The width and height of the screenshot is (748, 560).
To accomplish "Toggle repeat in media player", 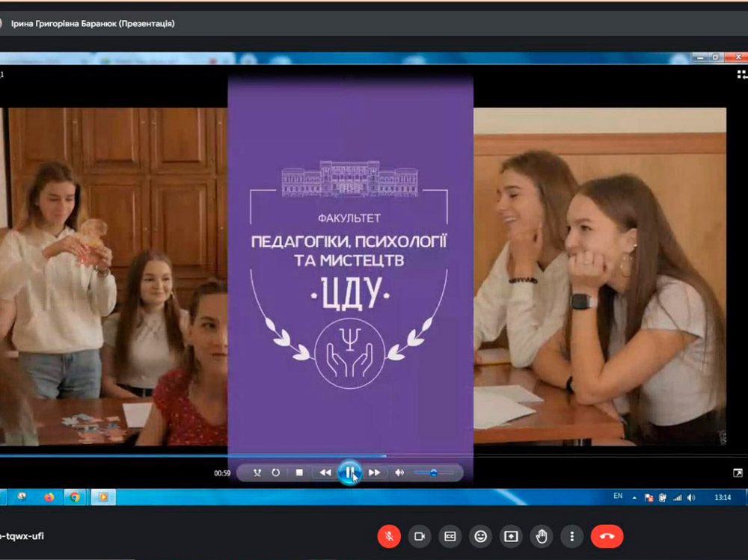I will [x=276, y=473].
